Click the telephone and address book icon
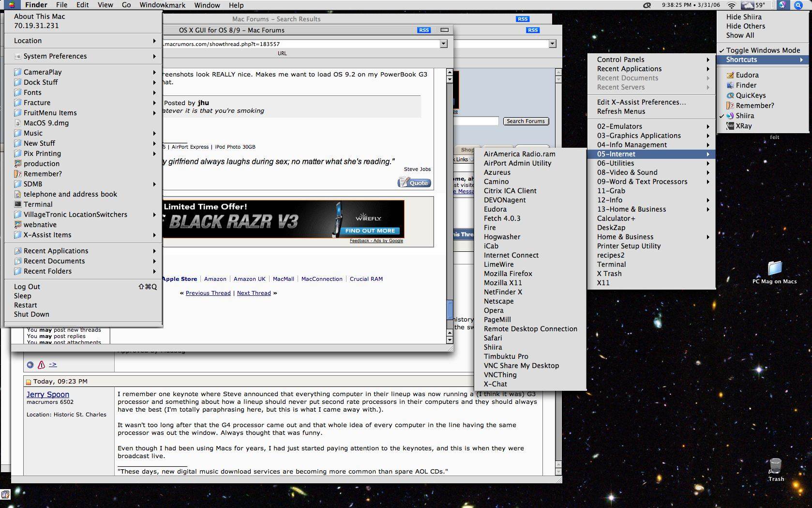 [18, 194]
